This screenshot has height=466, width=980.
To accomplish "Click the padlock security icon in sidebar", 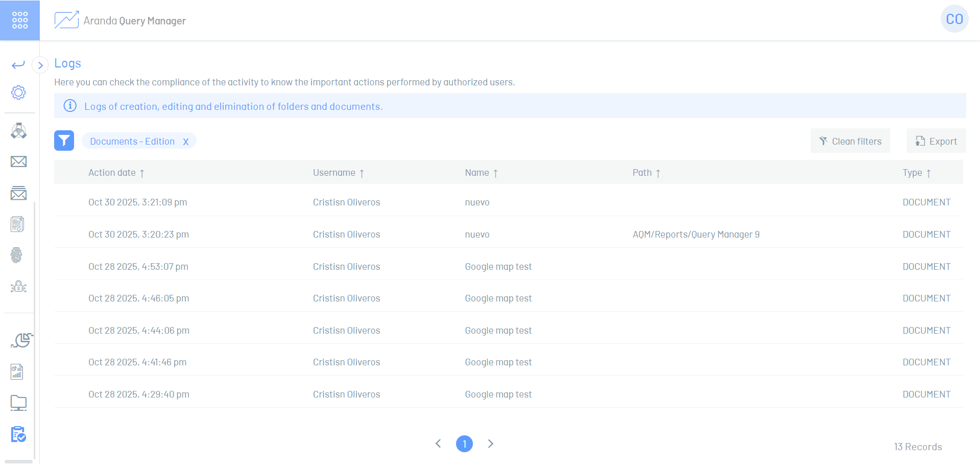I will [x=18, y=287].
